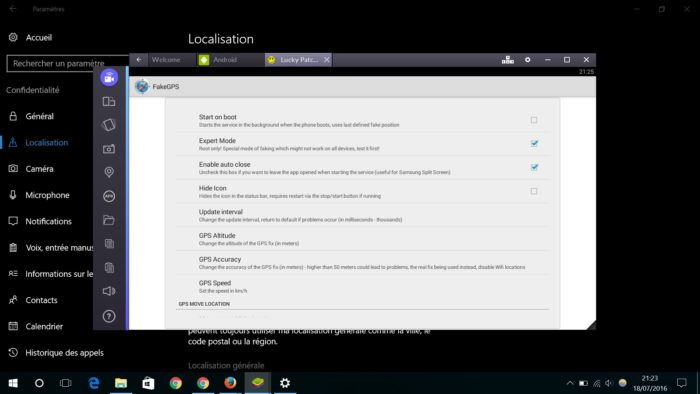
Task: Open the GPS Accuracy setting
Action: [x=362, y=262]
